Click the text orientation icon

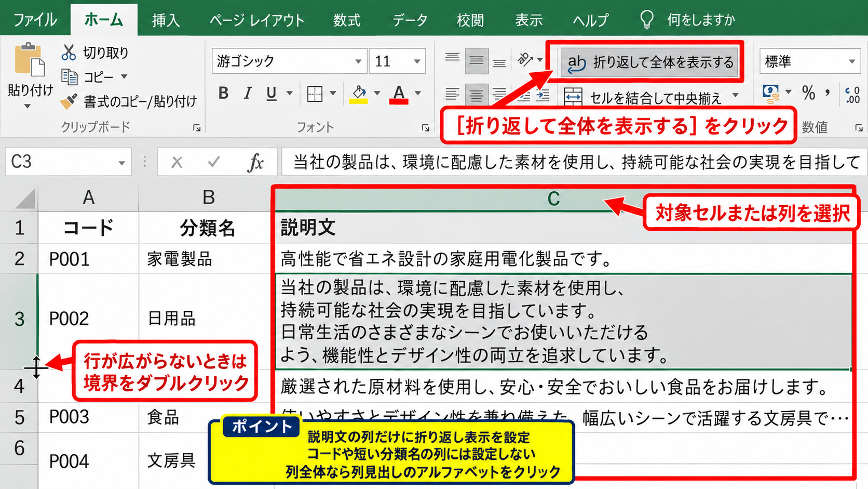tap(525, 60)
